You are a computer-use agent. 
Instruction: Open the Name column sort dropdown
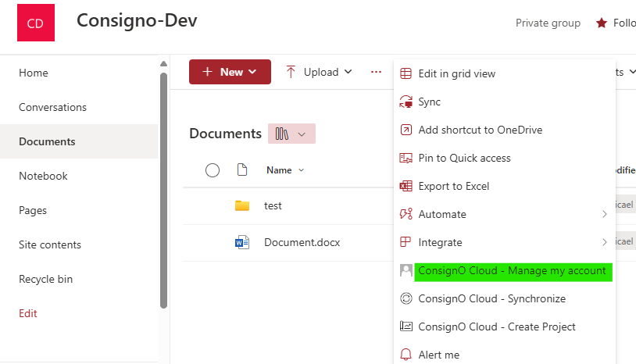click(x=301, y=170)
